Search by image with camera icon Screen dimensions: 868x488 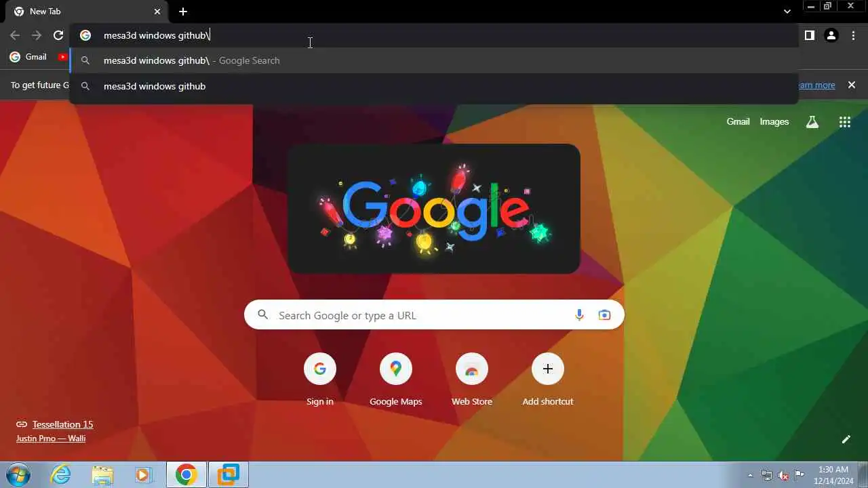click(604, 315)
